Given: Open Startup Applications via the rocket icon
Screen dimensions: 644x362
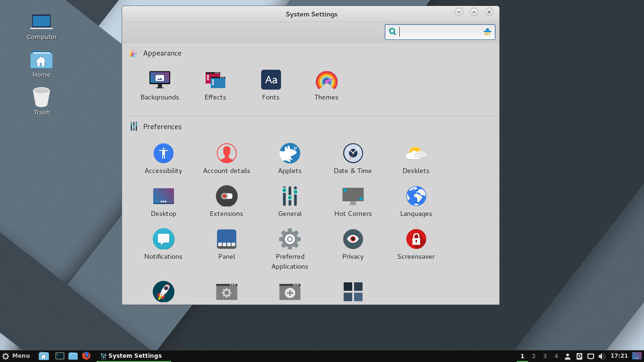Looking at the screenshot, I should click(163, 292).
